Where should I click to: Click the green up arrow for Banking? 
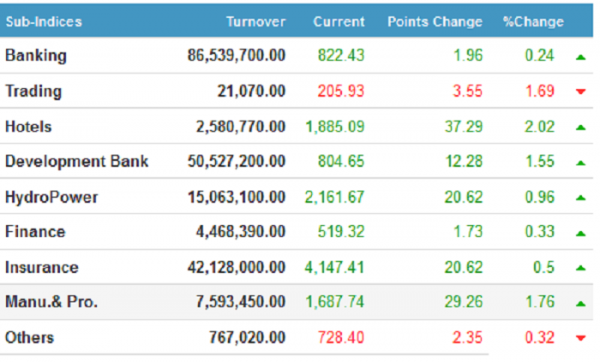[580, 57]
